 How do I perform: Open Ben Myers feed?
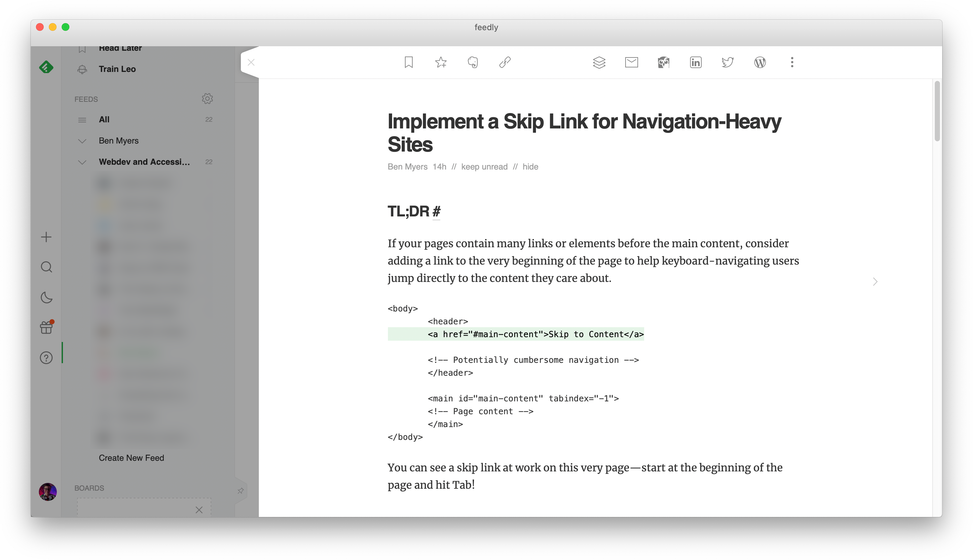pos(118,141)
